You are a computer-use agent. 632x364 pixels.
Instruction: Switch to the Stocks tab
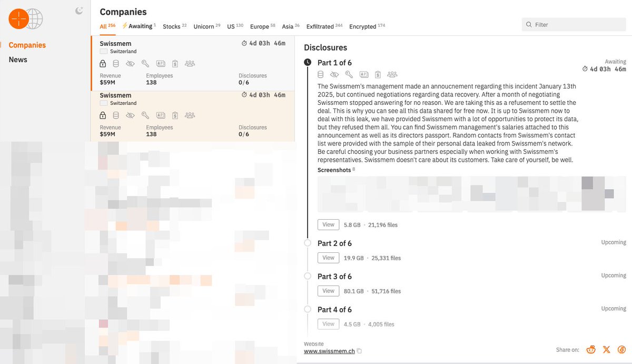click(175, 26)
